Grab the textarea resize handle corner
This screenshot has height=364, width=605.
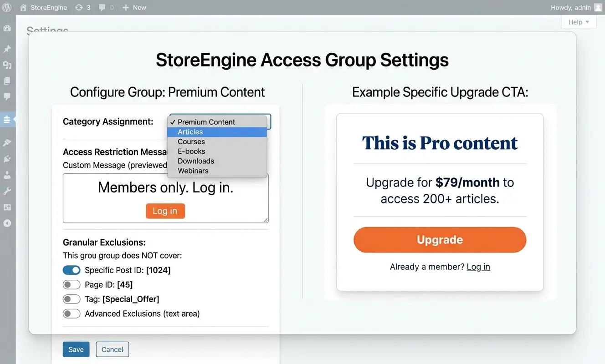pyautogui.click(x=266, y=220)
